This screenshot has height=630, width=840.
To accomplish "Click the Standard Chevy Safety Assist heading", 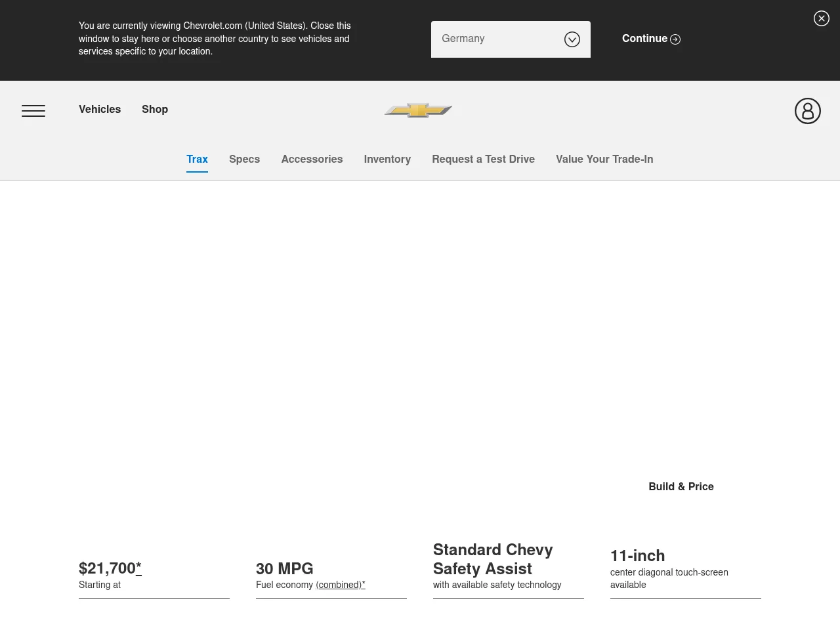I will tap(492, 559).
